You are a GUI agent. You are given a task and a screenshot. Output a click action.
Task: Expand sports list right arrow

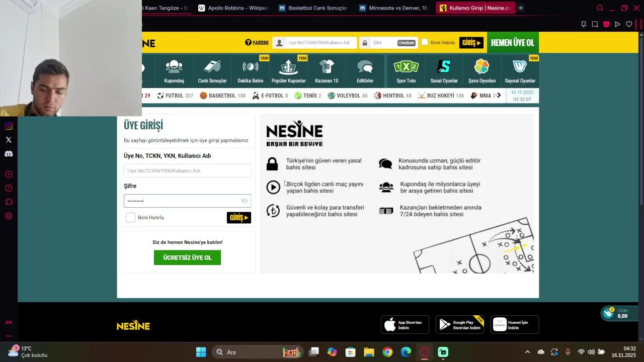499,96
